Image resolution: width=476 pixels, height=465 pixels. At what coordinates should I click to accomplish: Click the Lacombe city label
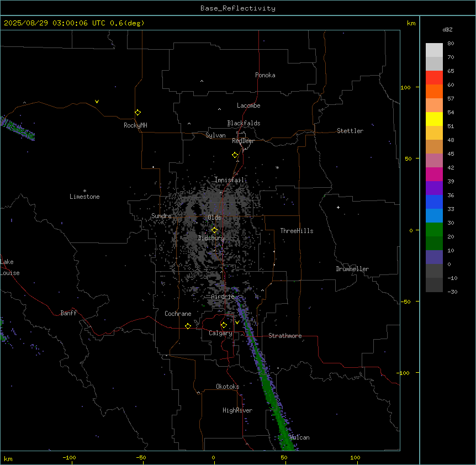pyautogui.click(x=248, y=105)
